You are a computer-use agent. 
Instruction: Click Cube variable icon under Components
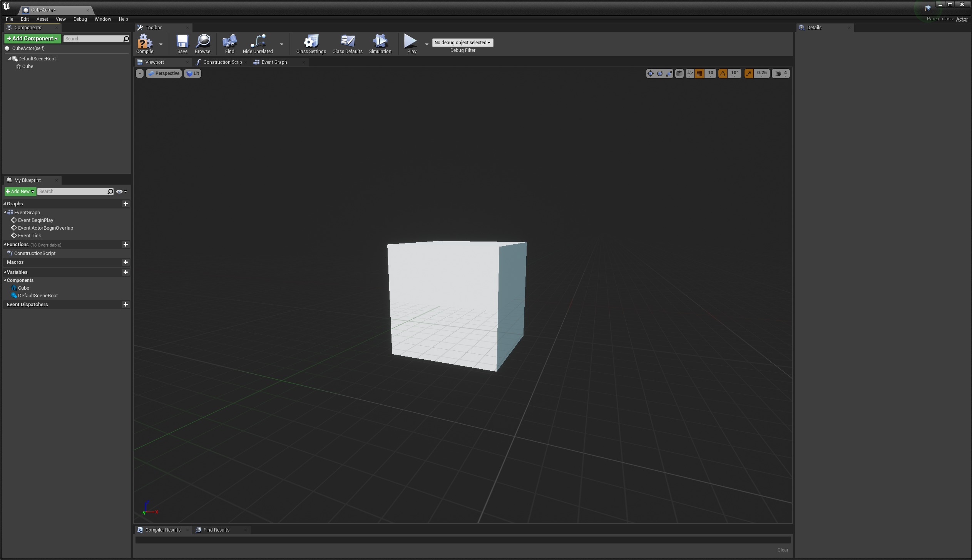[x=14, y=288]
